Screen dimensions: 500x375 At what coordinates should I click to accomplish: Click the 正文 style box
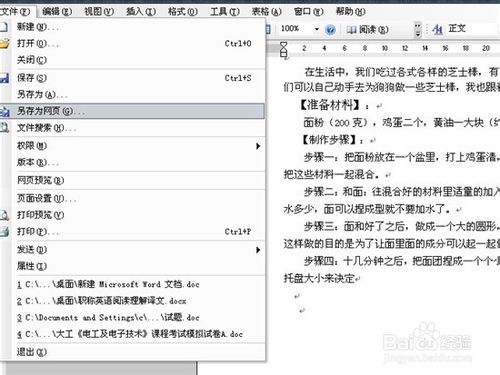473,29
